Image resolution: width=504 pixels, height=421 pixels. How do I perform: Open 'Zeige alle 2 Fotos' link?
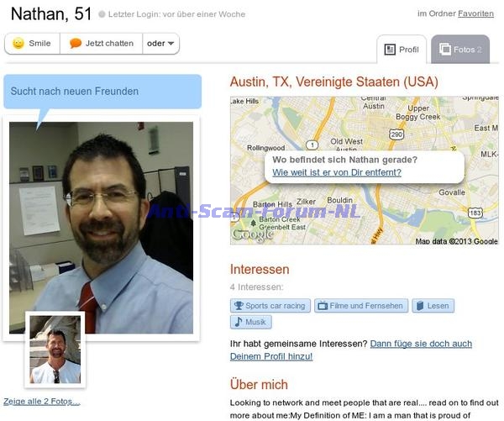tap(41, 402)
